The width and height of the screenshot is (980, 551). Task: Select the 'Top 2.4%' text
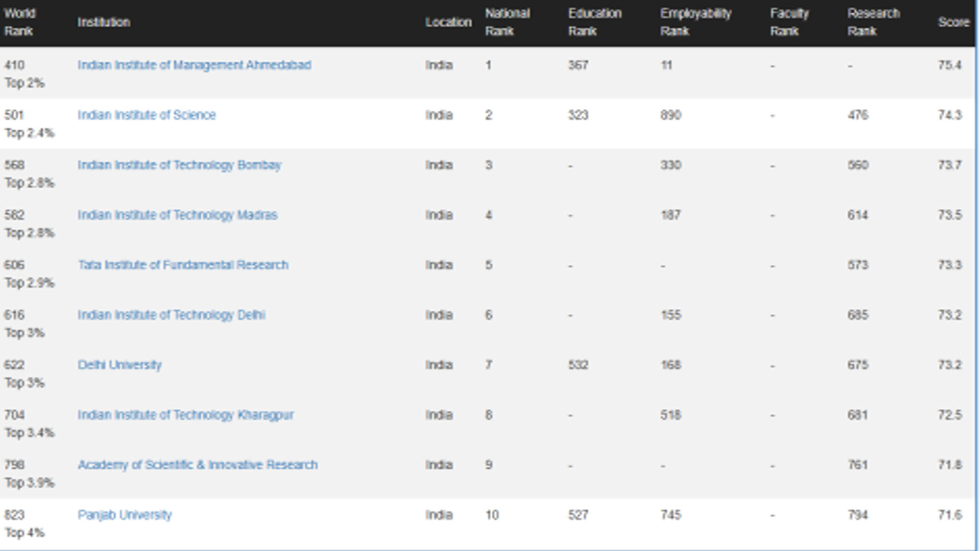30,133
